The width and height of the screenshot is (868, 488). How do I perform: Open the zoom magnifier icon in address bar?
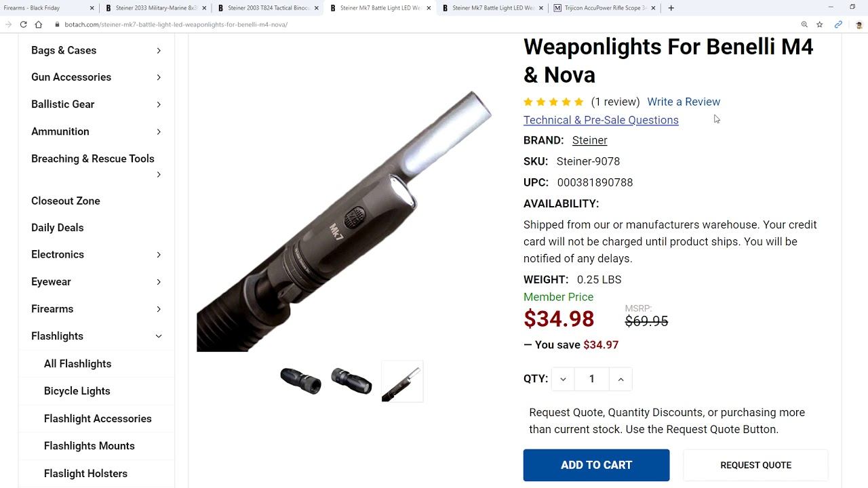click(x=804, y=24)
